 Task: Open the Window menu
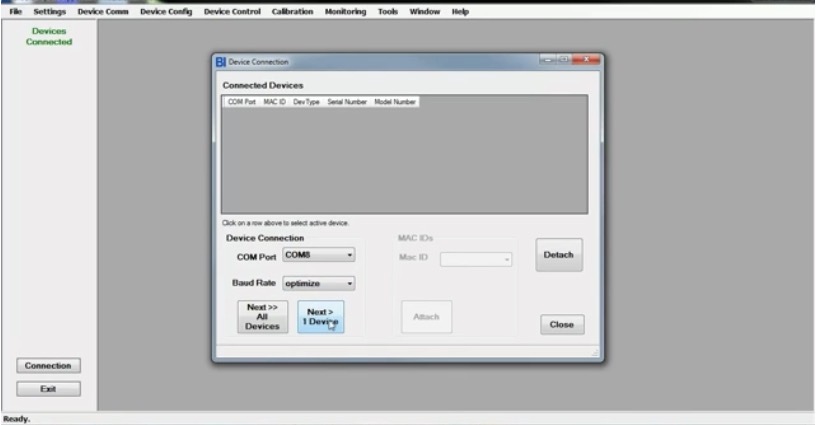click(x=425, y=11)
